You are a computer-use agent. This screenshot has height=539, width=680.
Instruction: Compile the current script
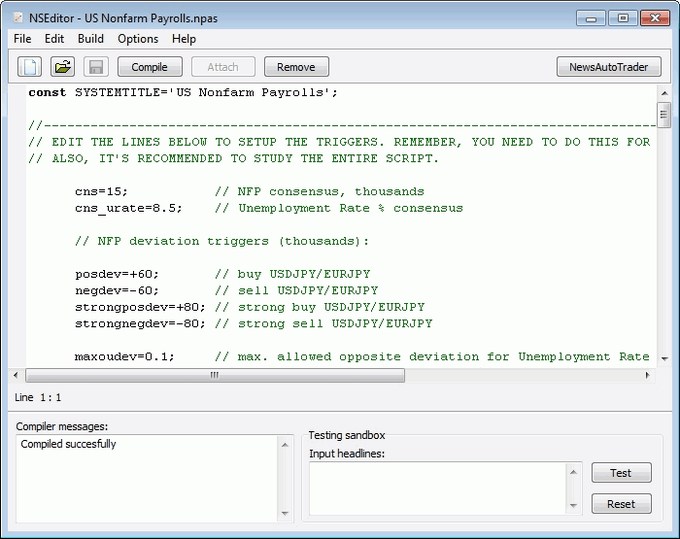(x=150, y=67)
